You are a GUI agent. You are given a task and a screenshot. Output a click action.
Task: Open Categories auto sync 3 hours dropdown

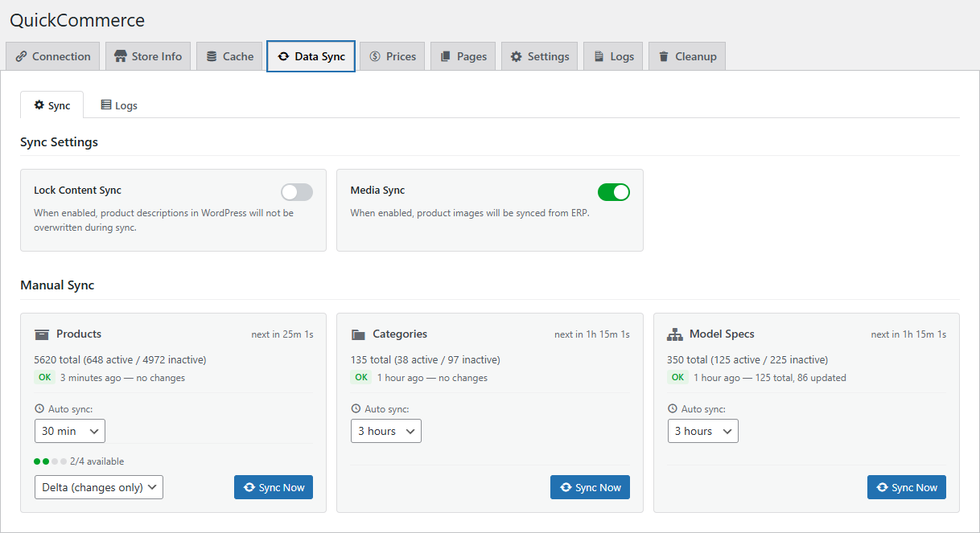click(x=386, y=431)
